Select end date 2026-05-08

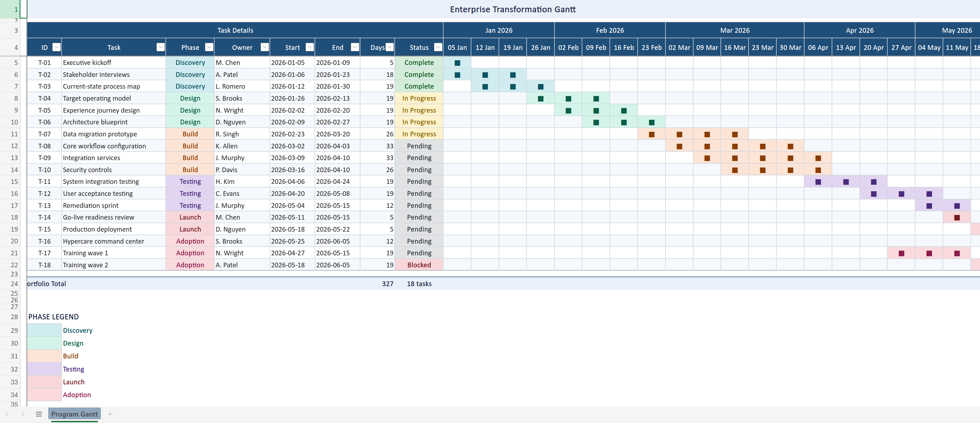[337, 194]
